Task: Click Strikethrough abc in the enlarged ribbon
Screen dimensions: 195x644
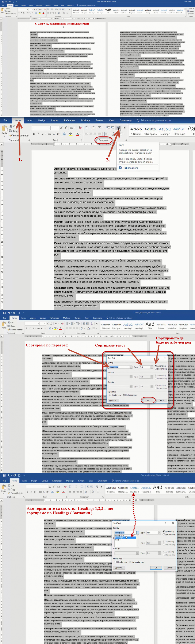Action: 49,134
